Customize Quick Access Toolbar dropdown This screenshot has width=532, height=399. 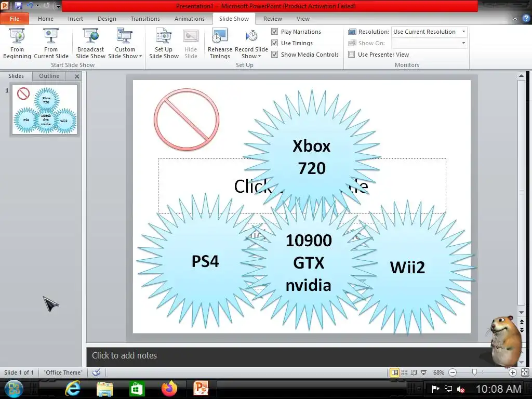click(x=58, y=6)
